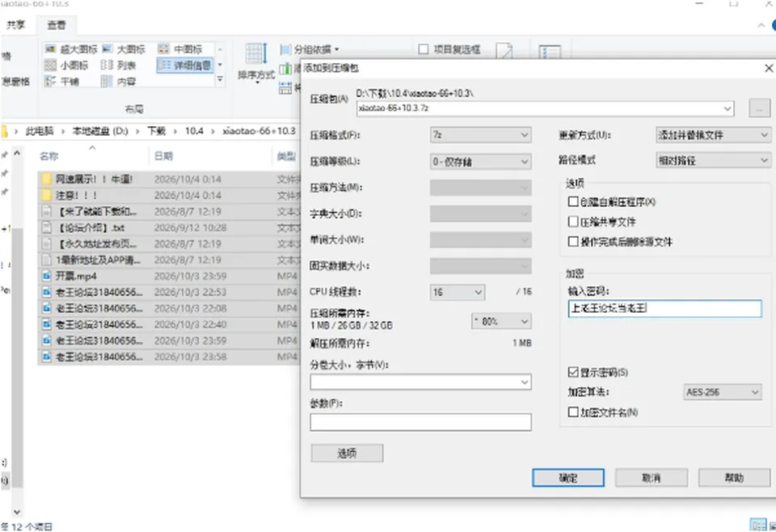The height and width of the screenshot is (532, 776).
Task: Open the 分组依据 menu in the ribbon
Action: click(310, 49)
